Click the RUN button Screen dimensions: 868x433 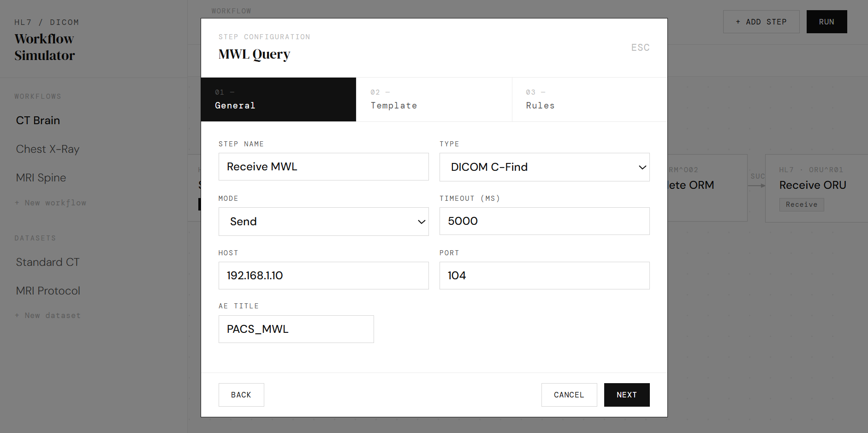[826, 21]
